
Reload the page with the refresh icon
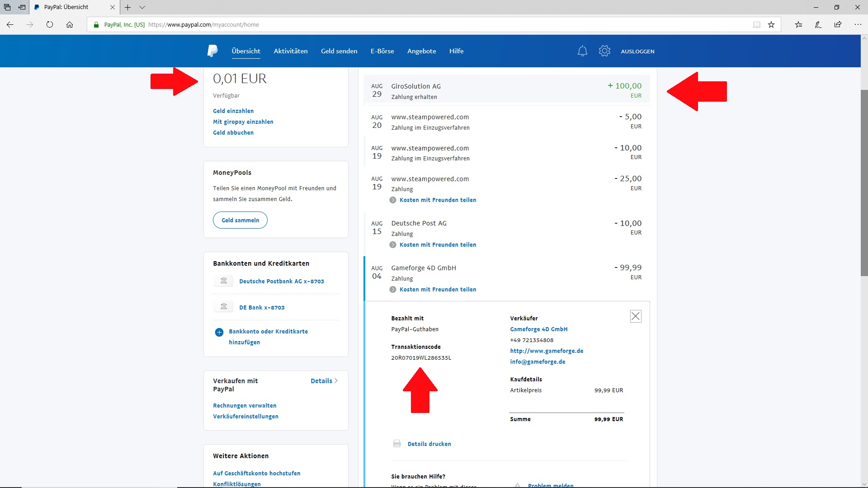(x=50, y=24)
